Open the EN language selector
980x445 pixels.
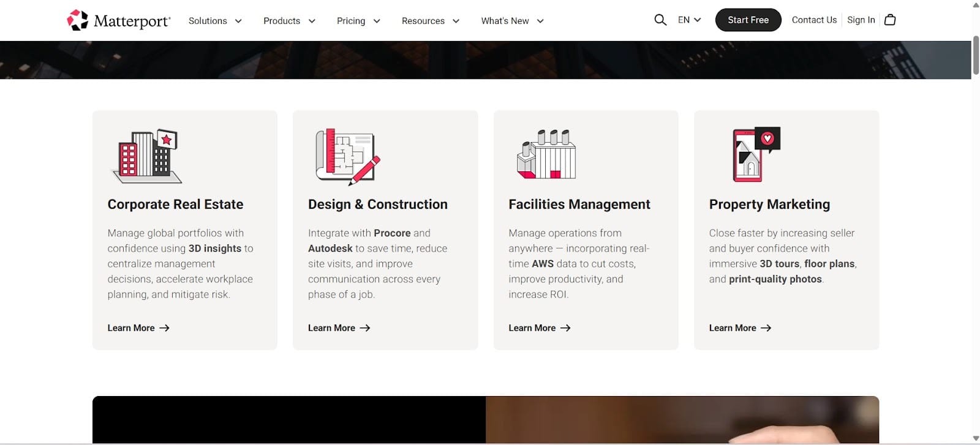[x=689, y=20]
